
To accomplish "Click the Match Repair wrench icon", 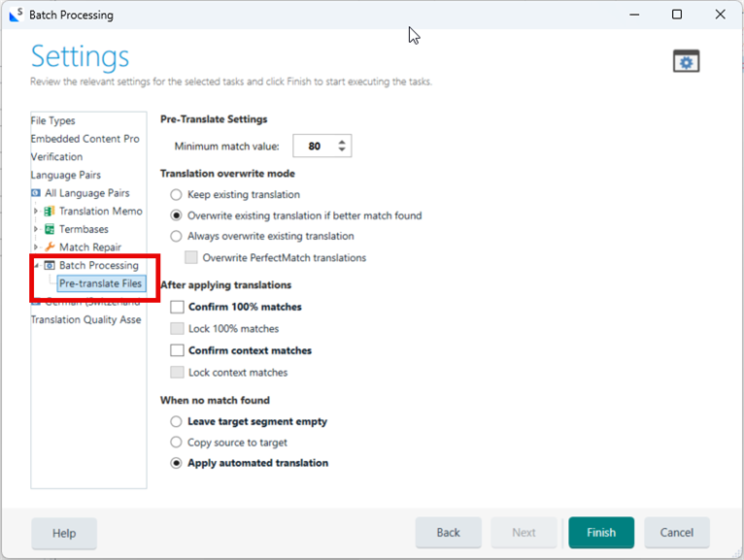I will (50, 247).
